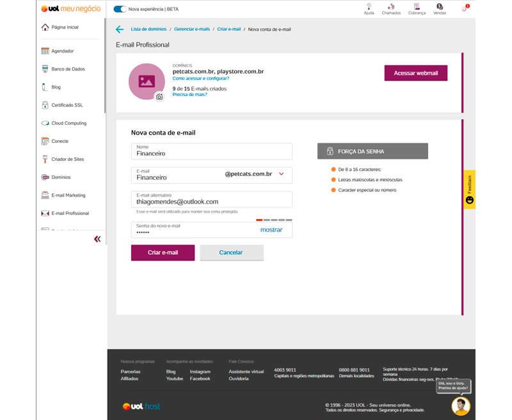Click the Criar e-mail button

(x=163, y=252)
